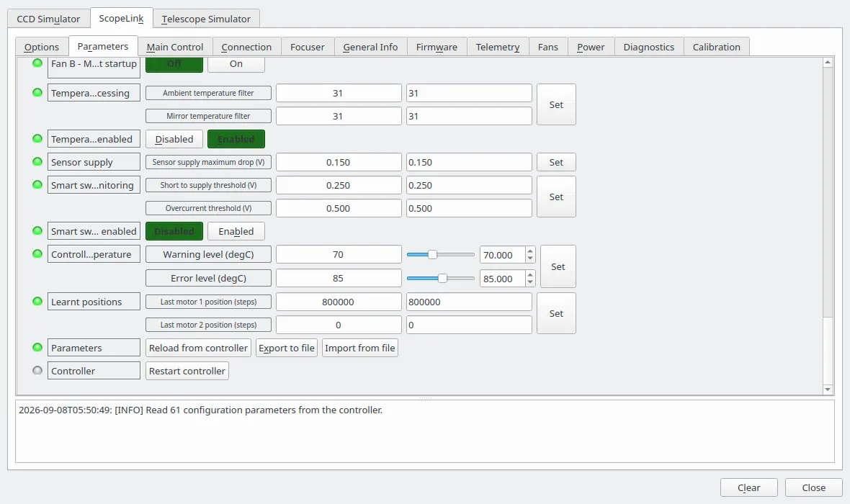The width and height of the screenshot is (850, 504).
Task: Click Set for controller temperature levels
Action: click(x=558, y=266)
